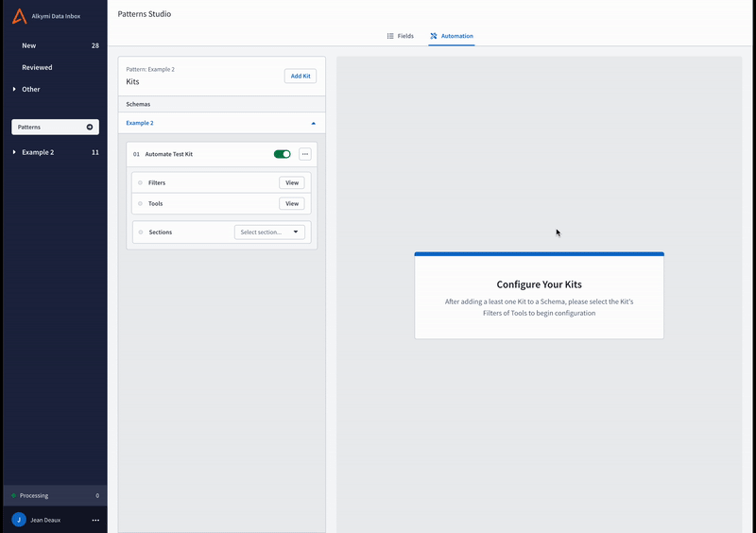Click the Filters status circle
The image size is (756, 533).
pos(140,182)
